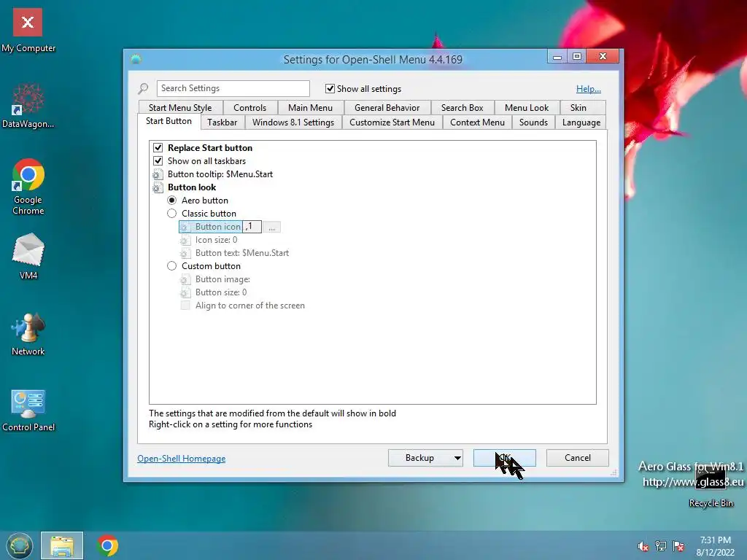The width and height of the screenshot is (747, 560).
Task: Click gear icon beside Button image
Action: click(185, 279)
